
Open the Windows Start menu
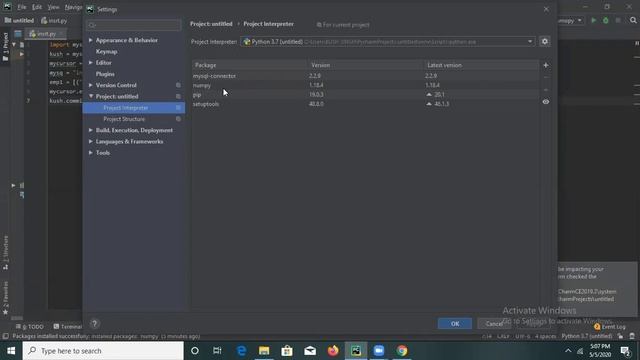tap(11, 351)
